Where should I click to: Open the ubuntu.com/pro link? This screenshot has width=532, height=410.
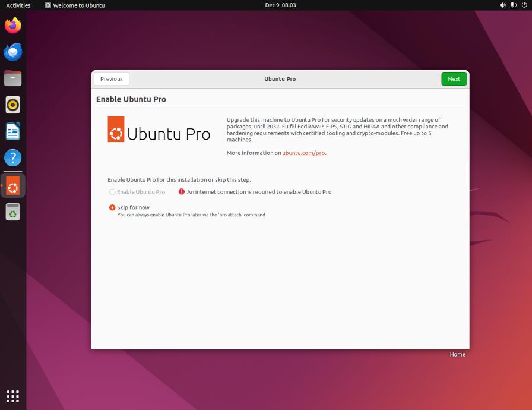(x=303, y=153)
